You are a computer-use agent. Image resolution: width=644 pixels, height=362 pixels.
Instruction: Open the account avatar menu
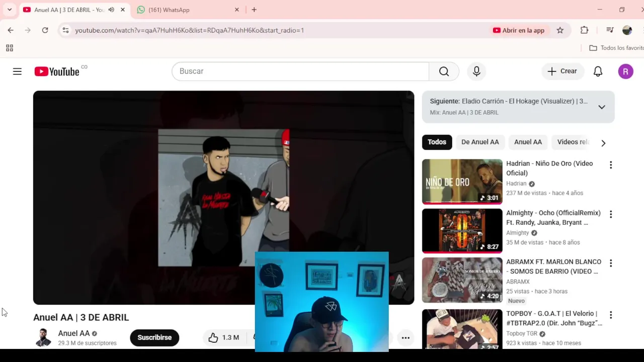pos(625,71)
